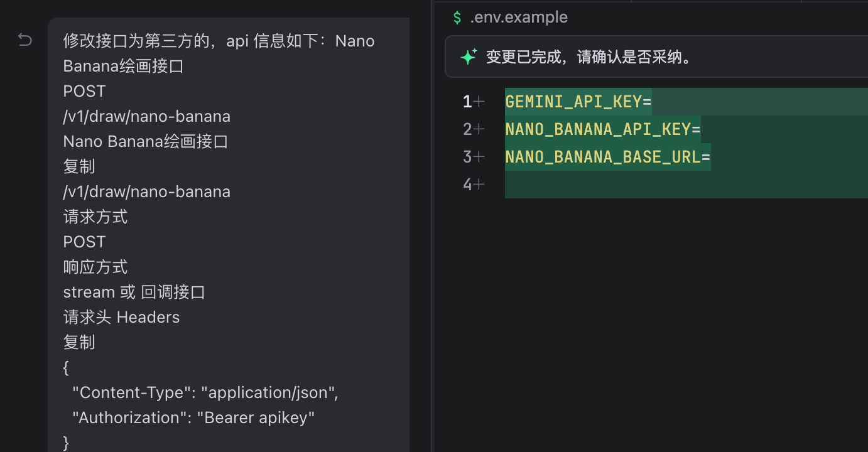Open the .env.example file tab
This screenshot has height=452, width=868.
click(x=519, y=18)
